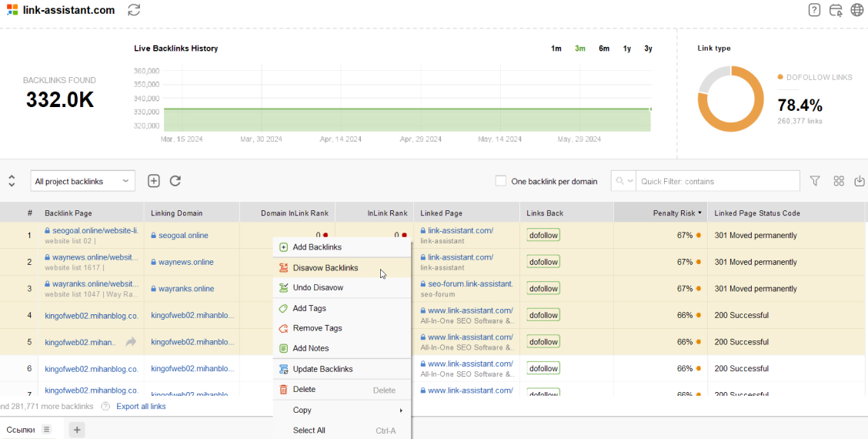
Task: Choose Add Backlinks in context menu
Action: (342, 247)
